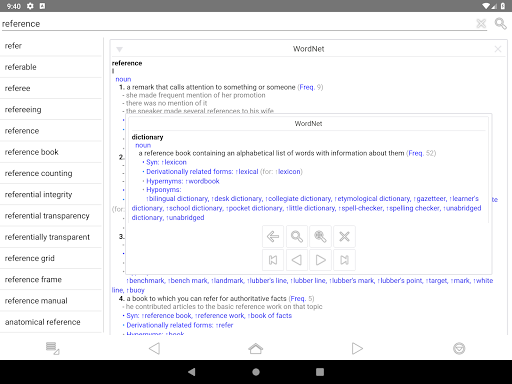Click the 'Freq.' link in reference definition 1
This screenshot has width=512, height=384.
(306, 87)
